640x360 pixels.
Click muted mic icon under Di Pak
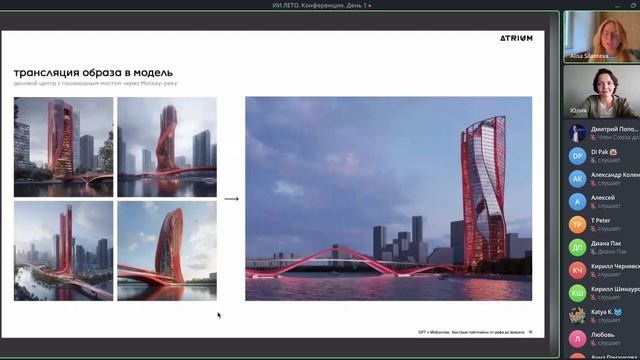pyautogui.click(x=593, y=160)
